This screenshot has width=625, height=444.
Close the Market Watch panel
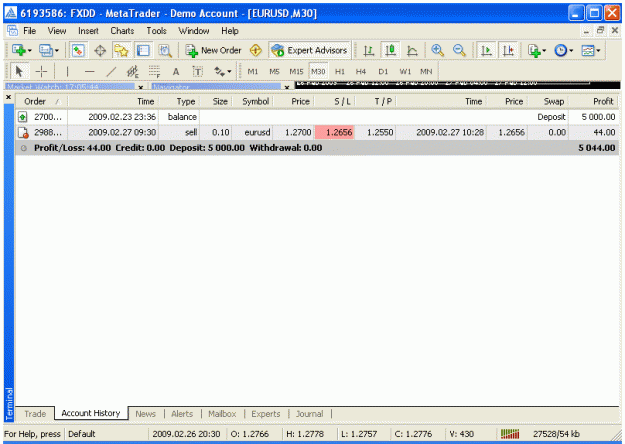point(141,87)
